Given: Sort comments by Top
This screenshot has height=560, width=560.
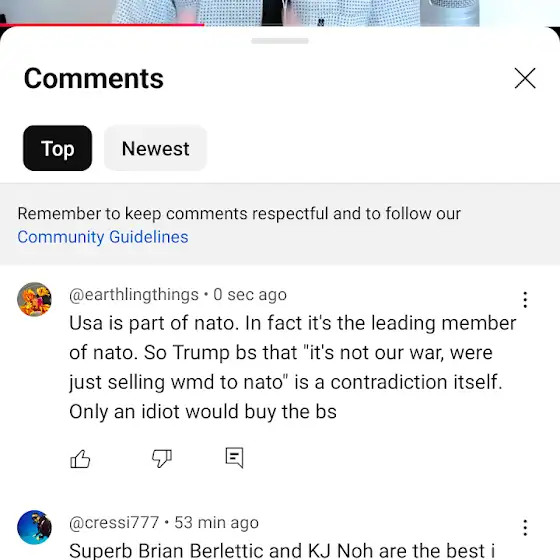Looking at the screenshot, I should pos(58,148).
